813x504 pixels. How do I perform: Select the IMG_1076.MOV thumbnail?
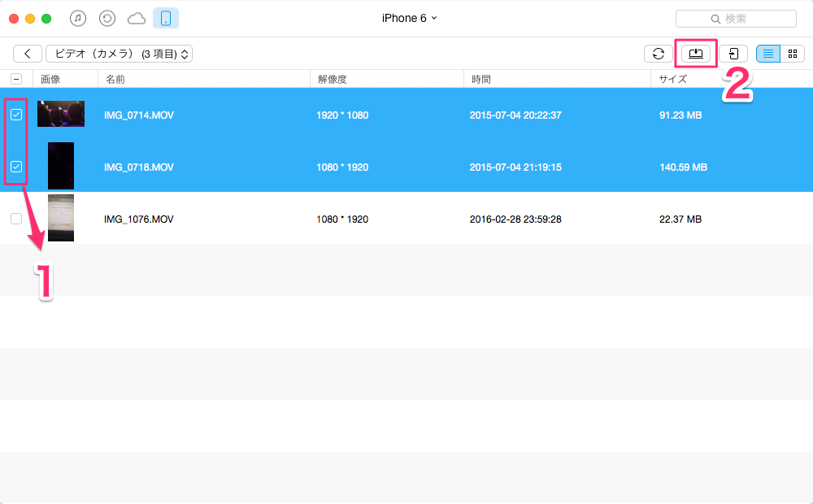point(61,218)
